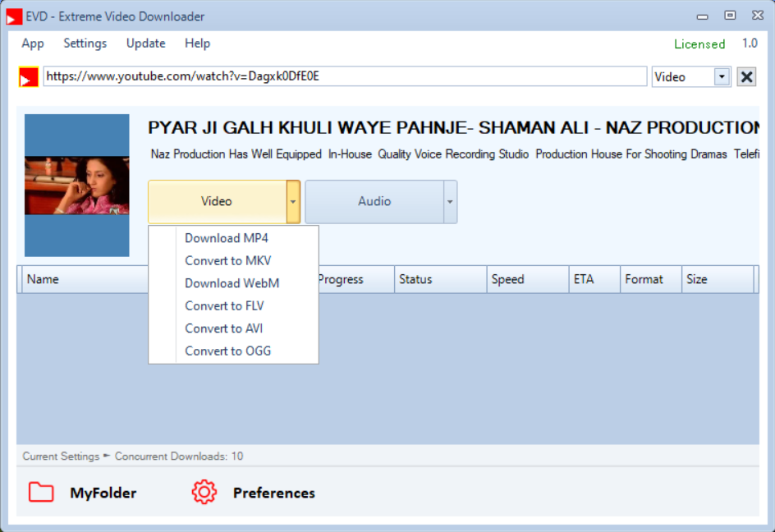The image size is (775, 532).
Task: Open the App menu
Action: (x=33, y=44)
